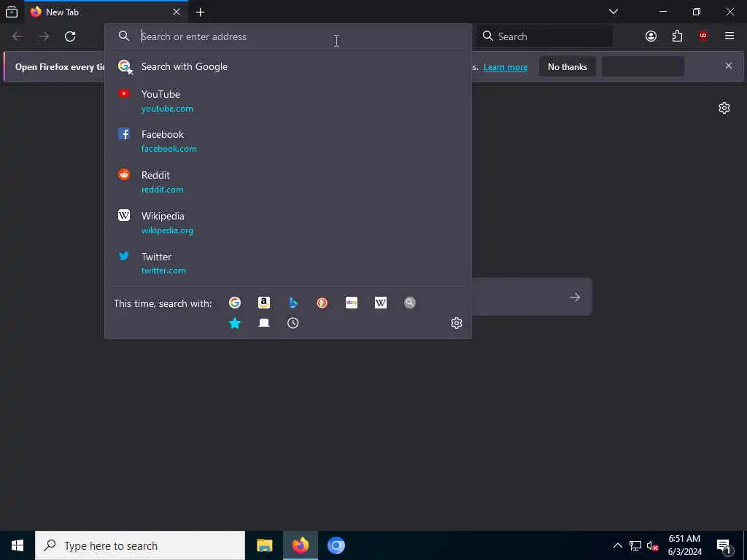Click the toolbar Search box
747x560 pixels.
(x=544, y=36)
